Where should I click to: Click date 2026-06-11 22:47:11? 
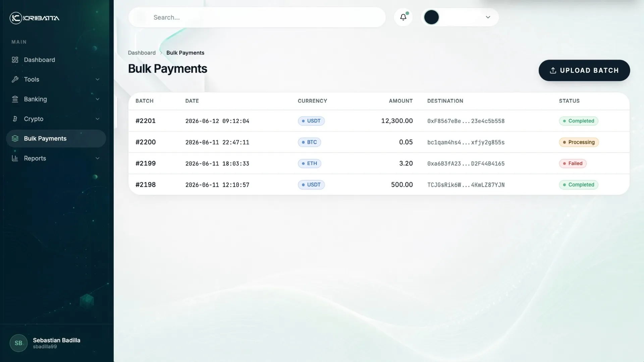pyautogui.click(x=217, y=143)
